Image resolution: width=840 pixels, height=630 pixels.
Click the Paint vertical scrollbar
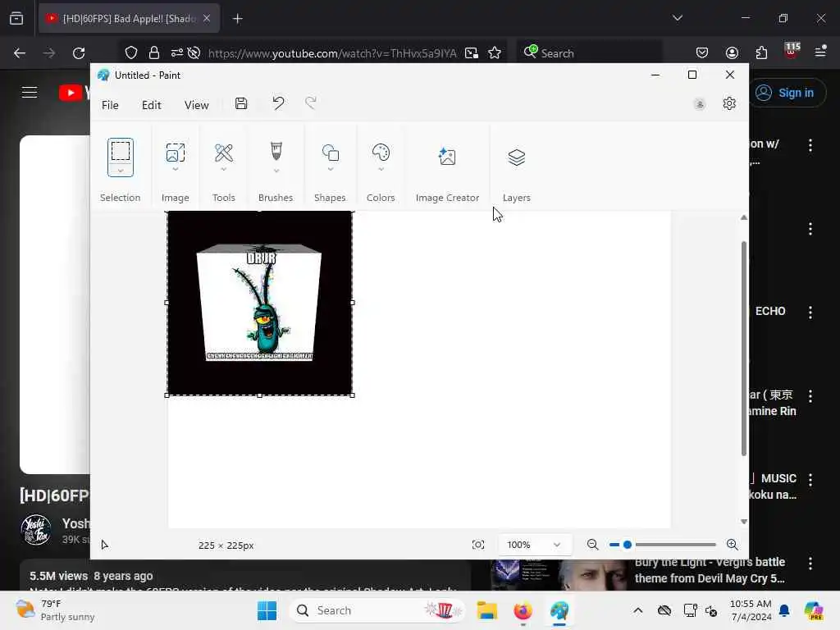743,348
